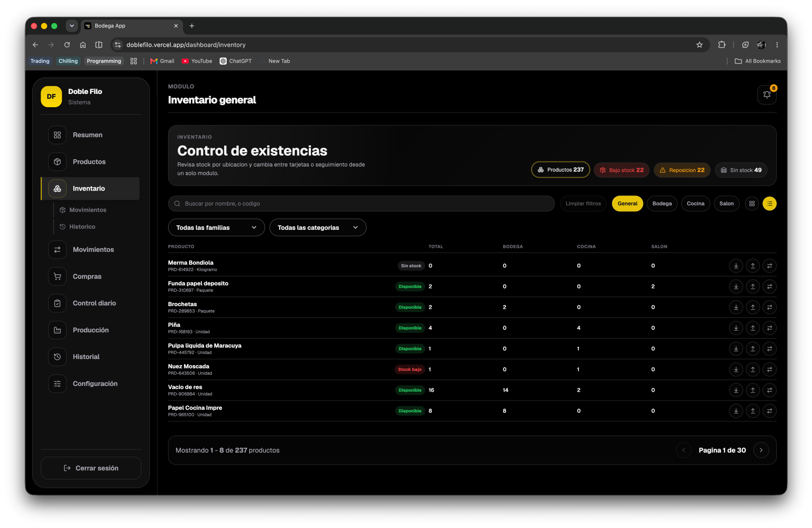Select the Salon location tab
Image resolution: width=812 pixels, height=528 pixels.
pos(726,204)
